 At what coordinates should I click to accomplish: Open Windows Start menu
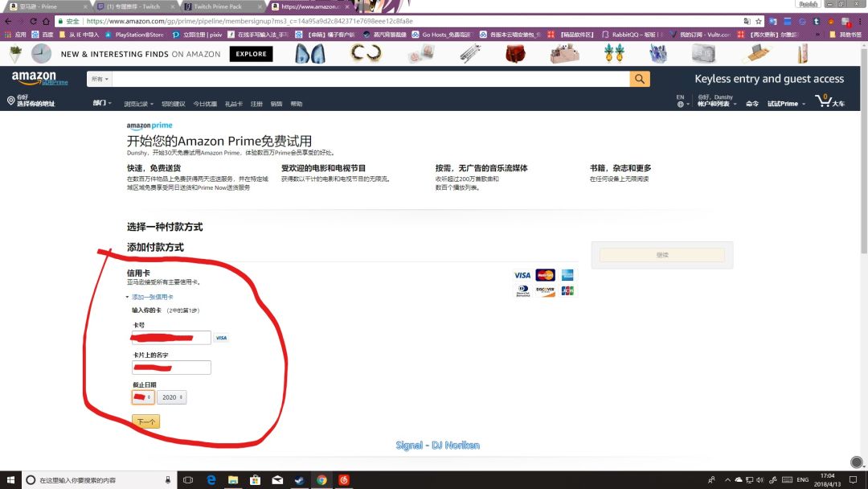tap(10, 480)
